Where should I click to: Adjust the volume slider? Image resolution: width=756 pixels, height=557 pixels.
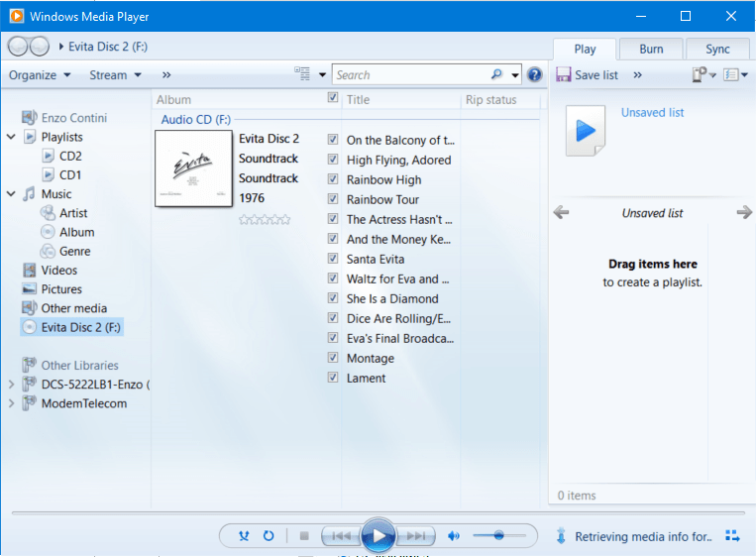(499, 536)
